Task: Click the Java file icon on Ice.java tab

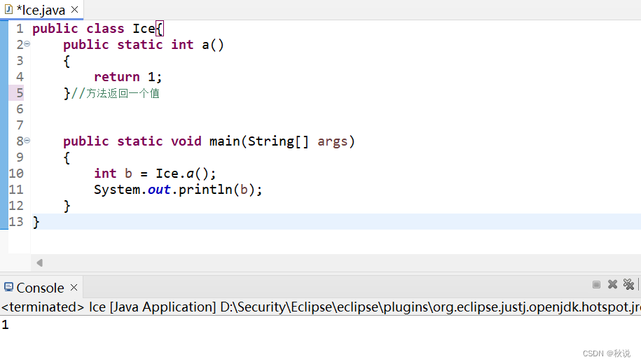Action: (x=8, y=9)
